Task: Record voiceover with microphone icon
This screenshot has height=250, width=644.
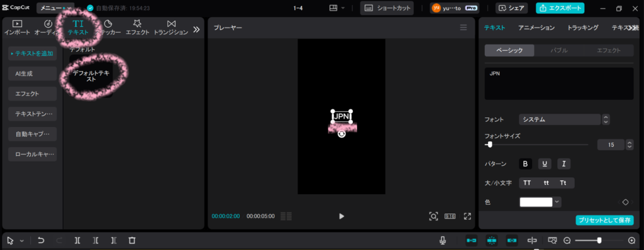Action: point(443,241)
